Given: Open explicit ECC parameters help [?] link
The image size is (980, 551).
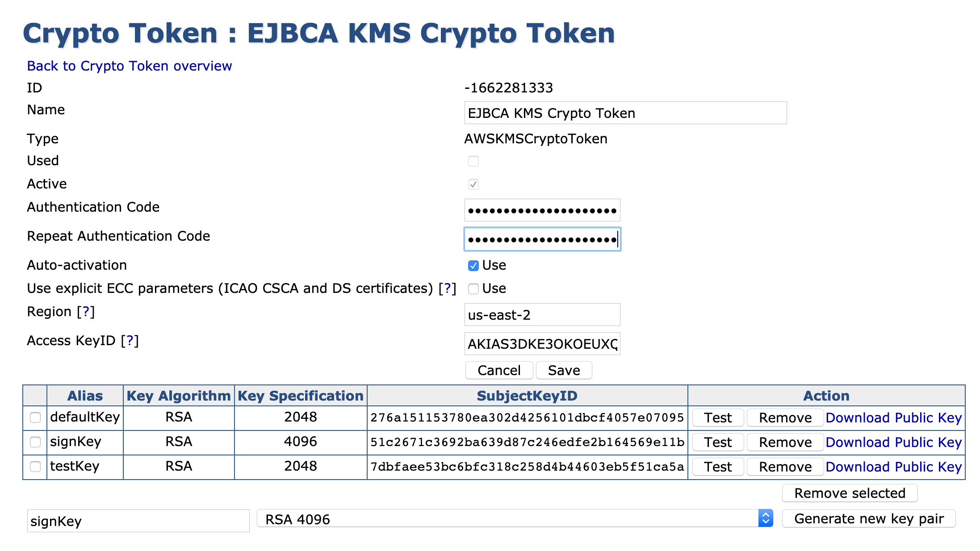Looking at the screenshot, I should click(x=447, y=288).
